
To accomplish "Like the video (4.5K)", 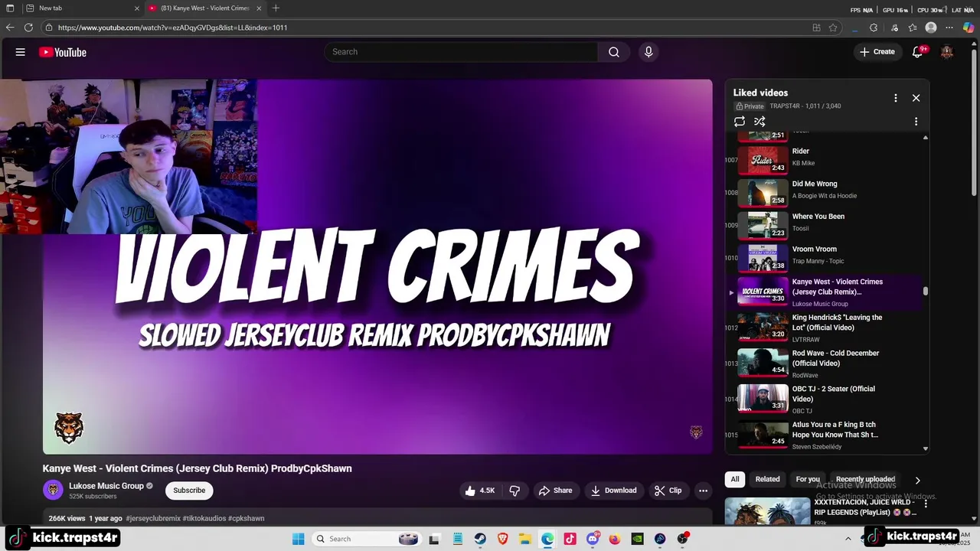I will pos(480,491).
